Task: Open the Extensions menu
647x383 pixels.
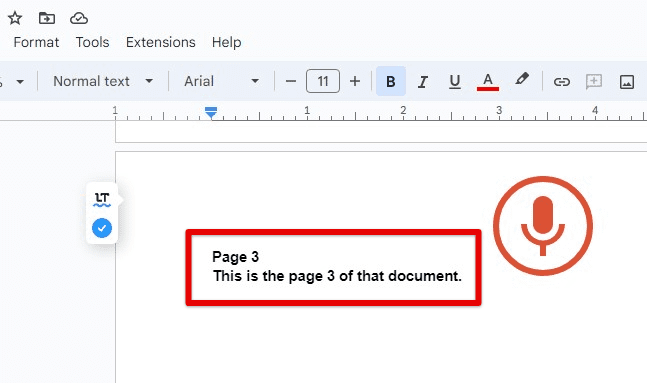Action: click(x=161, y=42)
